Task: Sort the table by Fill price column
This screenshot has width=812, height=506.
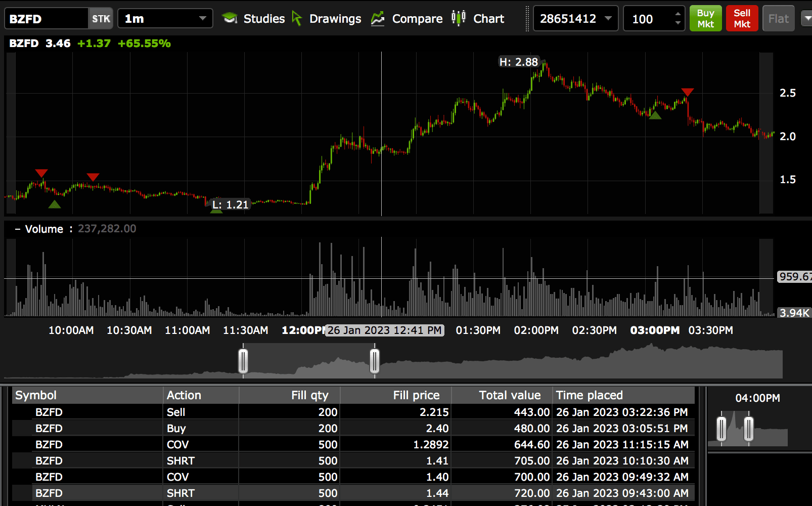Action: [416, 395]
